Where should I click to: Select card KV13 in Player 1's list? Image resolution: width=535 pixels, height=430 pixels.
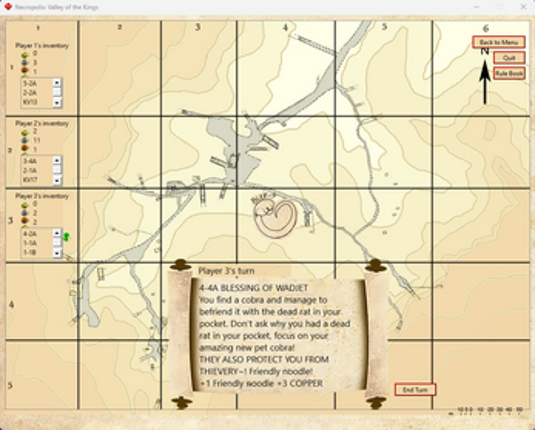click(37, 102)
